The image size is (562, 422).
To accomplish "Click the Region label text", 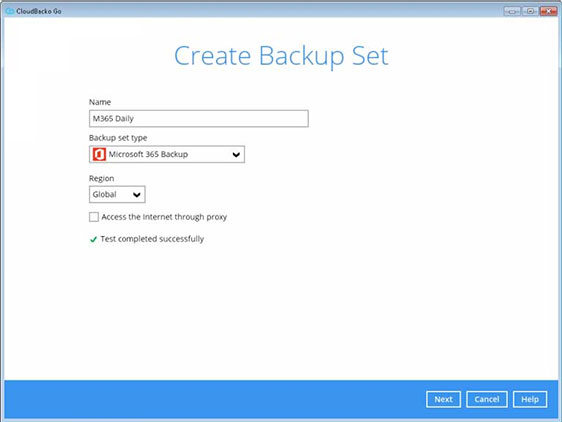I will pos(101,179).
